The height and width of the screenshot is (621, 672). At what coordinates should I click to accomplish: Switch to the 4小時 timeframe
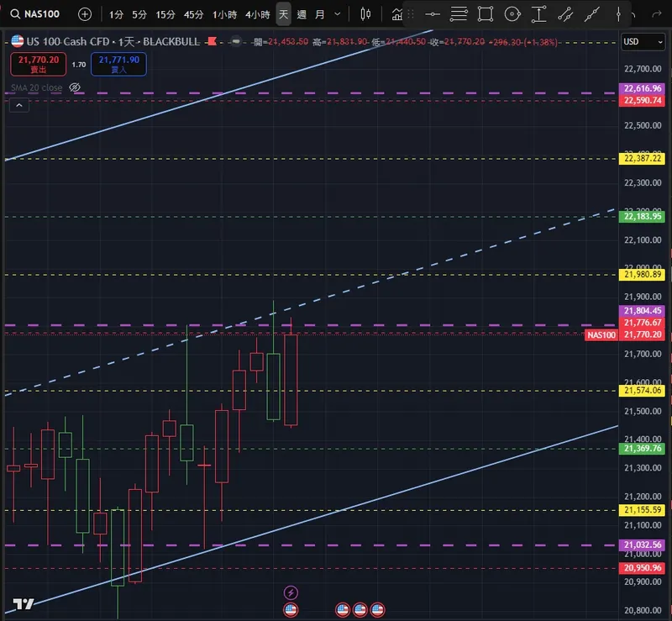(258, 14)
